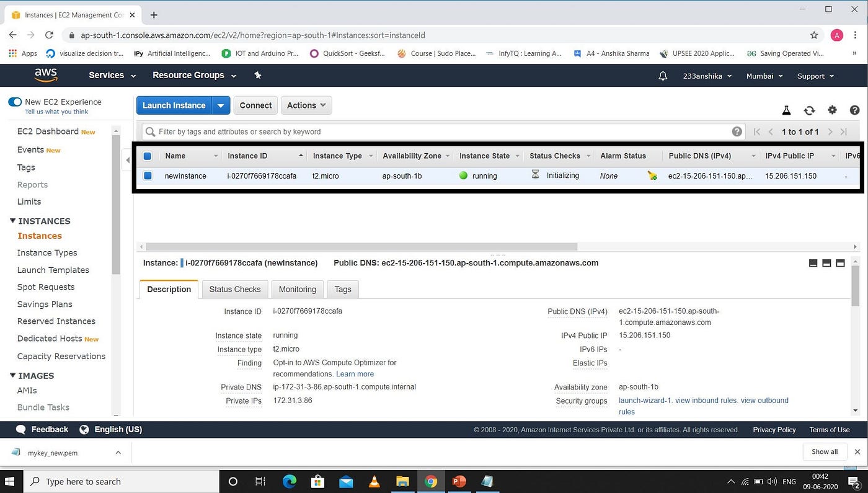
Task: Switch to the Monitoring tab
Action: tap(298, 289)
